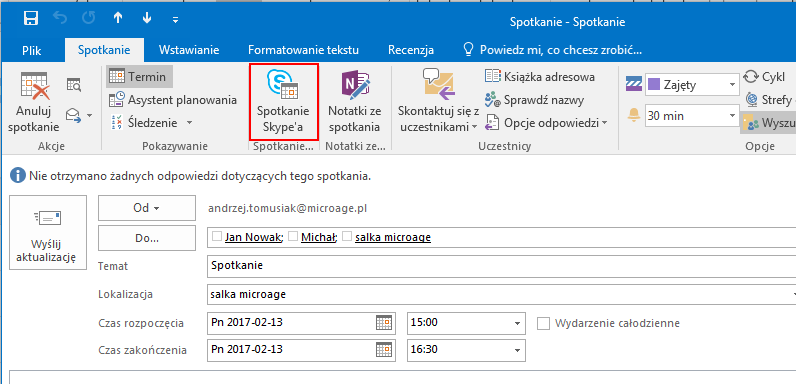
Task: Save the meeting with the floppy disk icon
Action: 31,19
